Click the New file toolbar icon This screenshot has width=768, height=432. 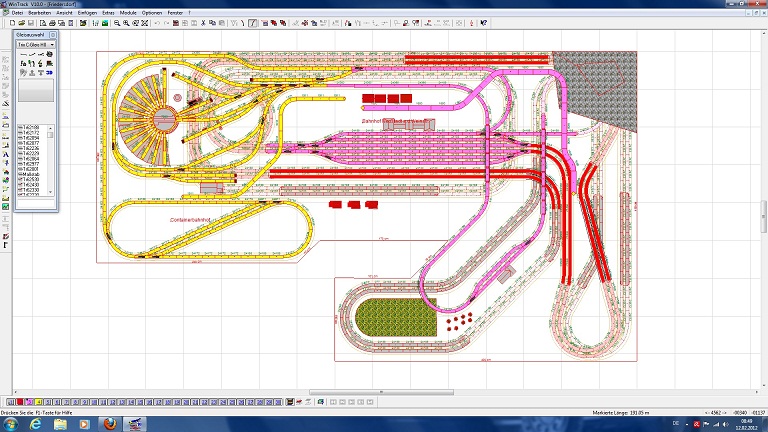(x=10, y=22)
